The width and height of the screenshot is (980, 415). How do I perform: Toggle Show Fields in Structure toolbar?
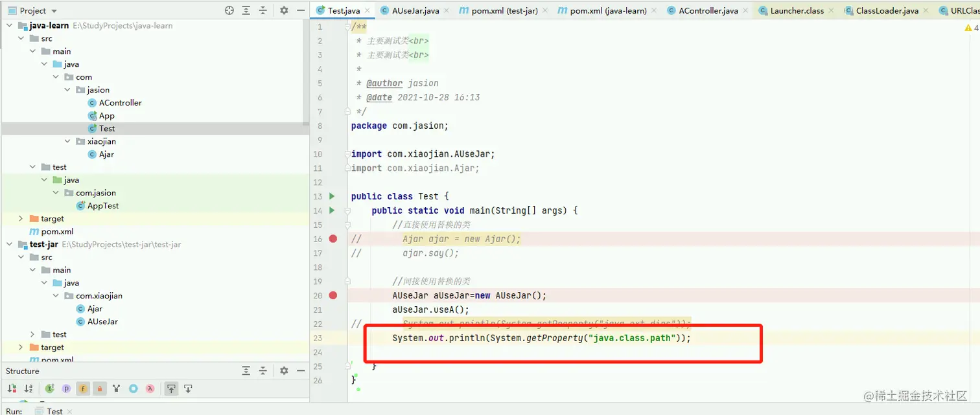coord(83,388)
